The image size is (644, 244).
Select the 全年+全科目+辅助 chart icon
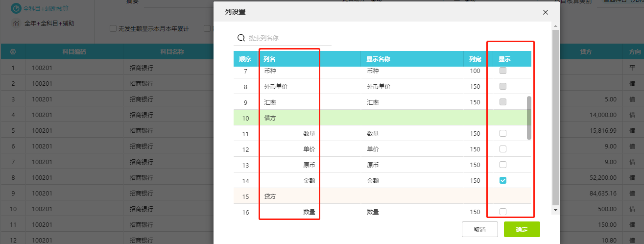point(16,23)
